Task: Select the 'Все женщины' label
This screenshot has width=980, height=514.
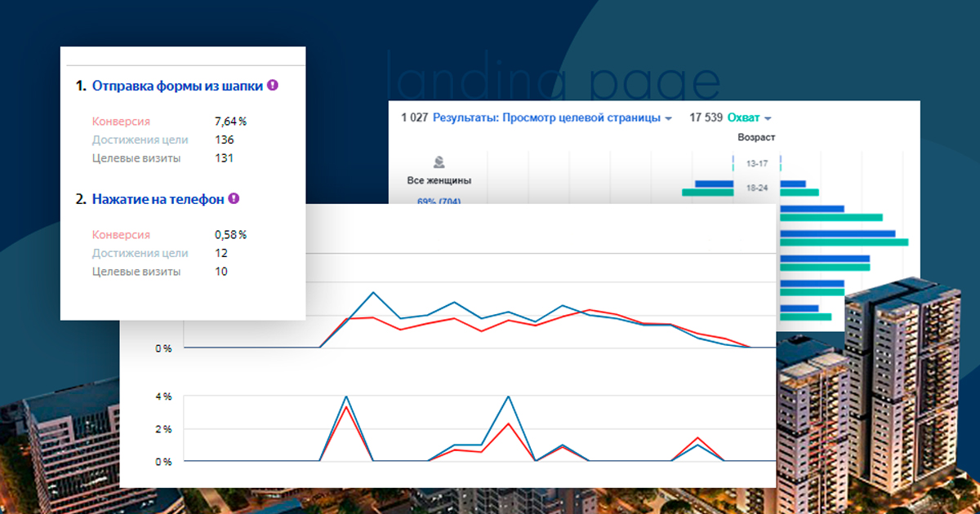Action: (x=439, y=180)
